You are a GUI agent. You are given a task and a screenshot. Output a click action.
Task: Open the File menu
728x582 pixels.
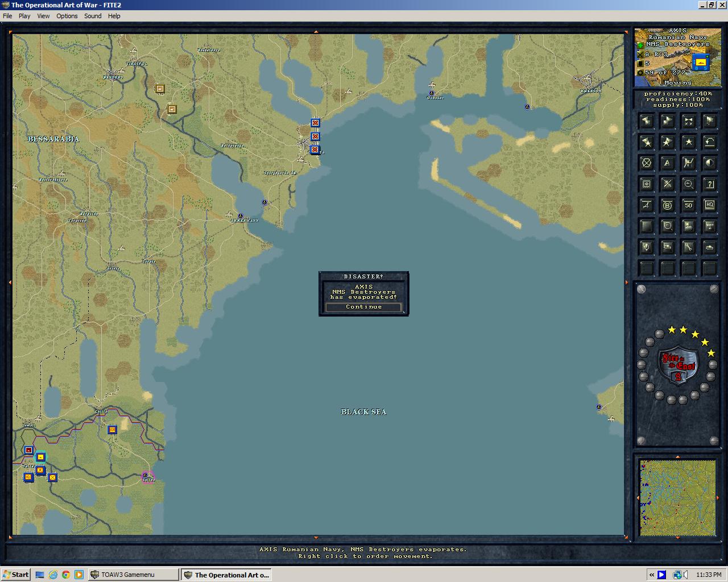(x=7, y=16)
